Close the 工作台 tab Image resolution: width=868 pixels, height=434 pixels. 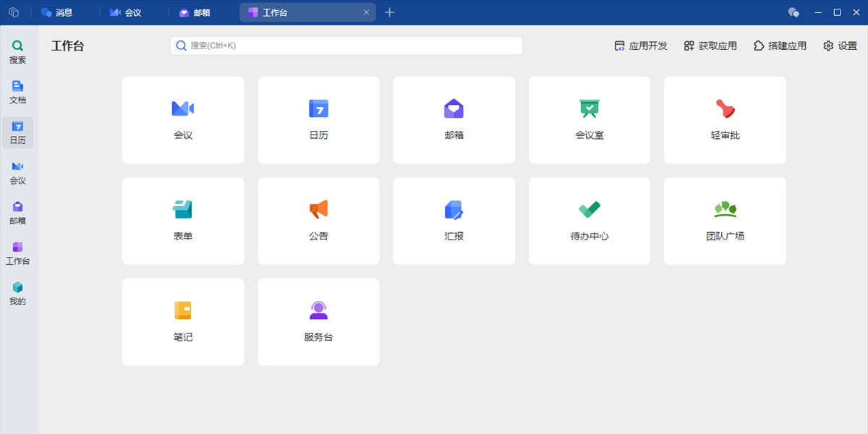366,12
